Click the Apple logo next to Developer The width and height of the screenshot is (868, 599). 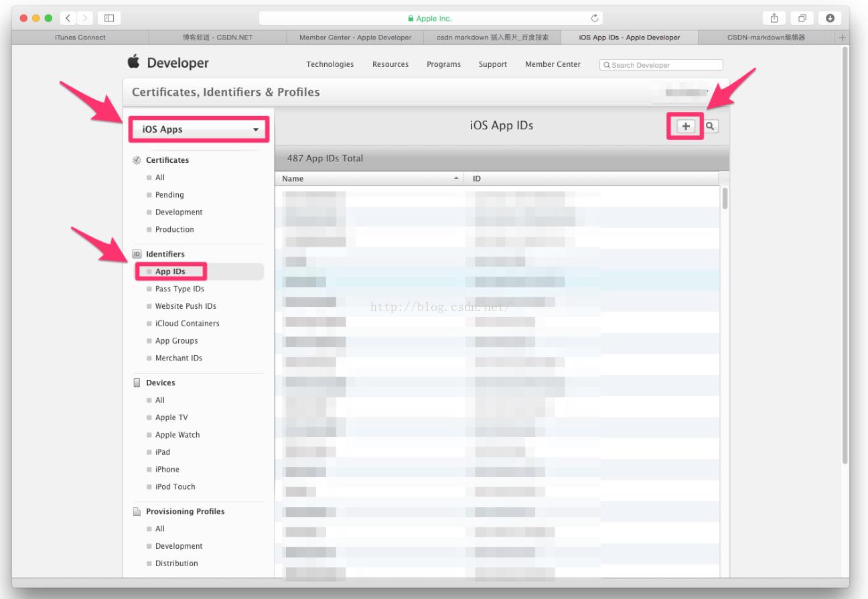tap(134, 62)
